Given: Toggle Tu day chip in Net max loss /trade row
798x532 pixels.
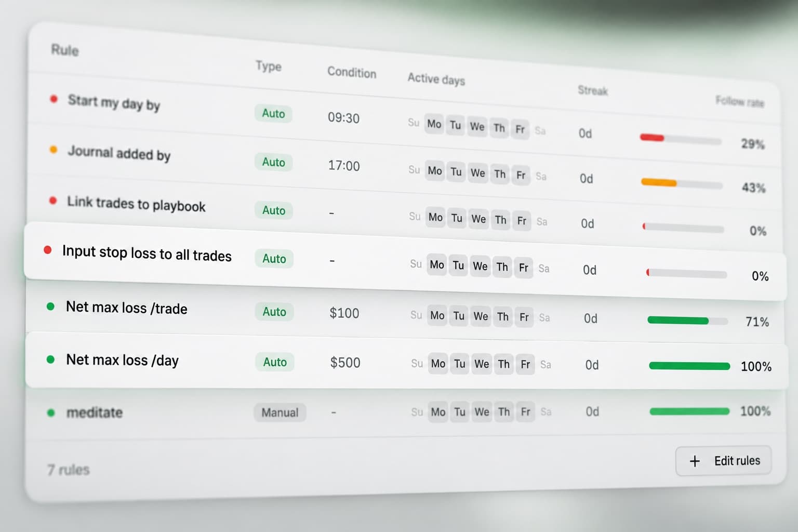Looking at the screenshot, I should 459,316.
